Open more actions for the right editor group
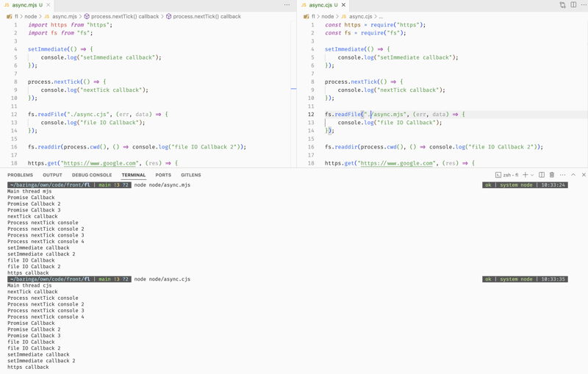 click(584, 5)
